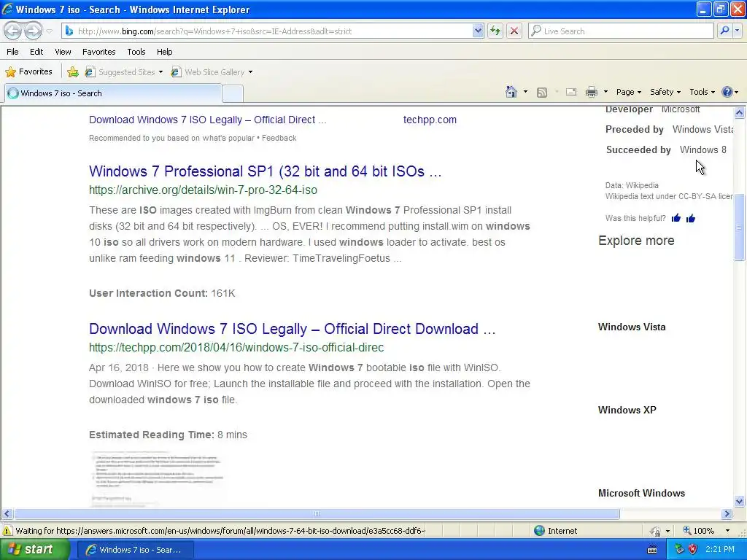747x560 pixels.
Task: Click the techpp.com 2018 green URL
Action: coord(236,348)
